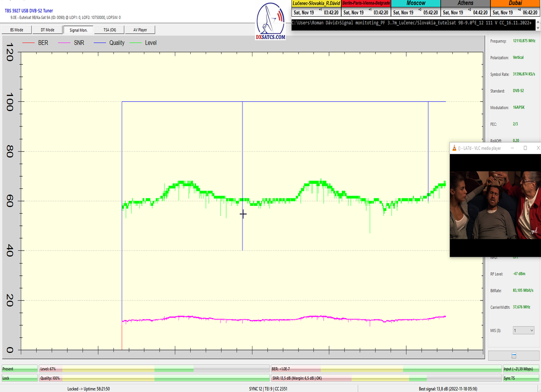Open the MIS (3) dropdown
Image resolution: width=541 pixels, height=392 pixels.
523,330
